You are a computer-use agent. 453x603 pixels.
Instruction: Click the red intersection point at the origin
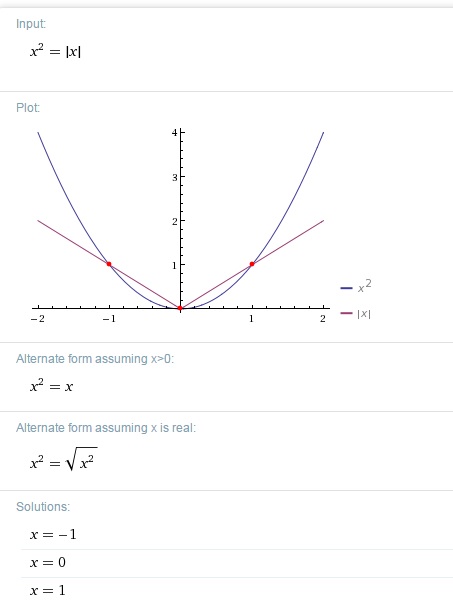[x=180, y=308]
